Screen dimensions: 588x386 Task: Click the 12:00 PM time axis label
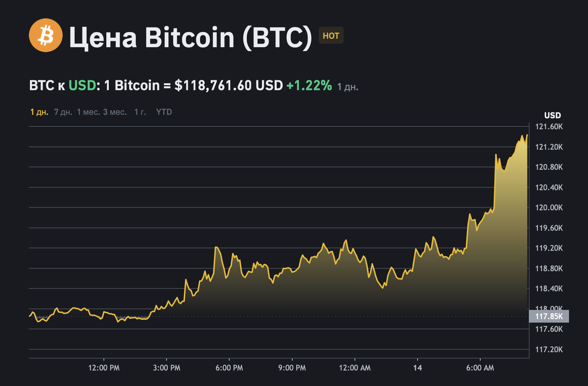click(104, 368)
